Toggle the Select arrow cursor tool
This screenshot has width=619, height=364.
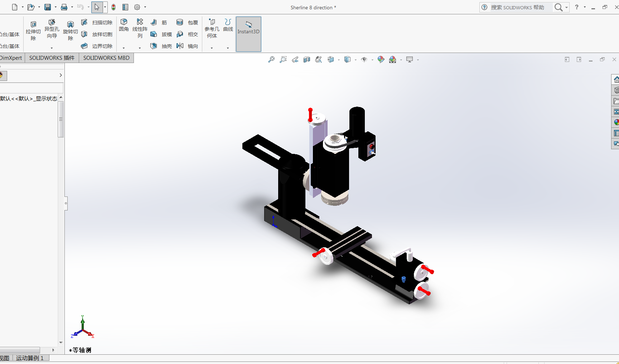[x=97, y=7]
